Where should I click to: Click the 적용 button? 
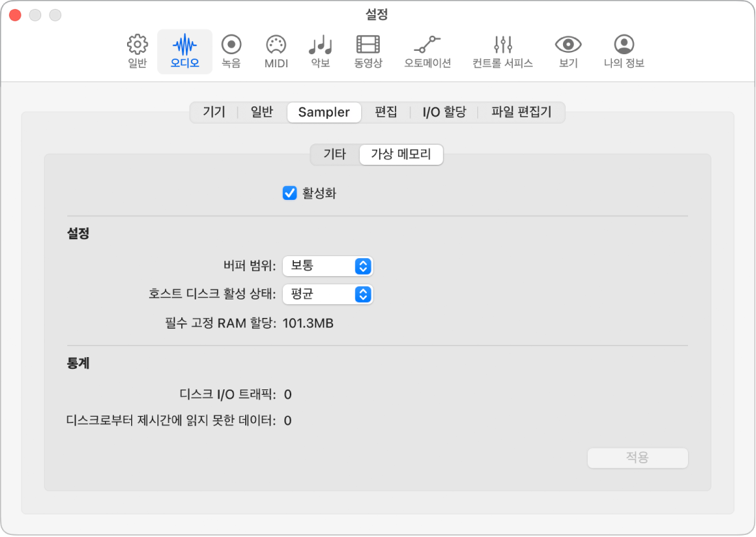[637, 457]
